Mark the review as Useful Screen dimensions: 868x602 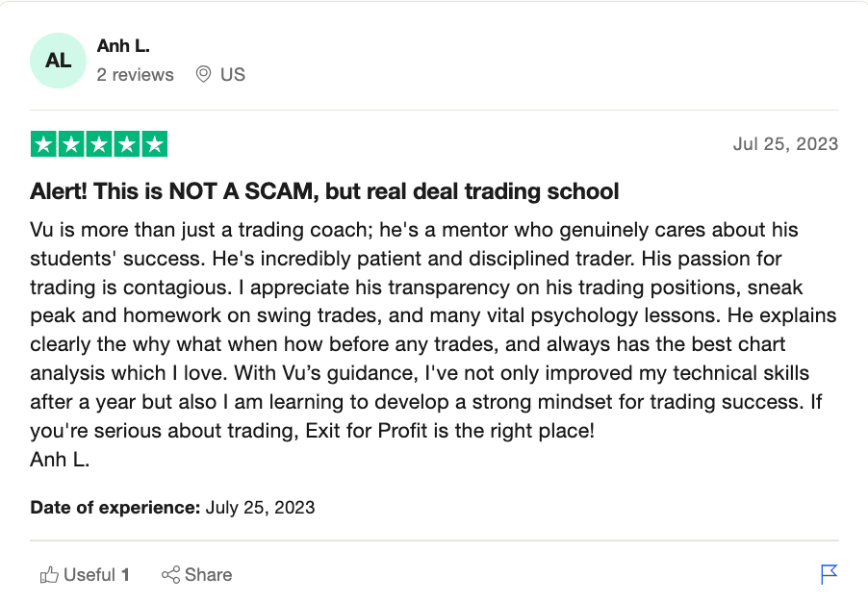[85, 575]
